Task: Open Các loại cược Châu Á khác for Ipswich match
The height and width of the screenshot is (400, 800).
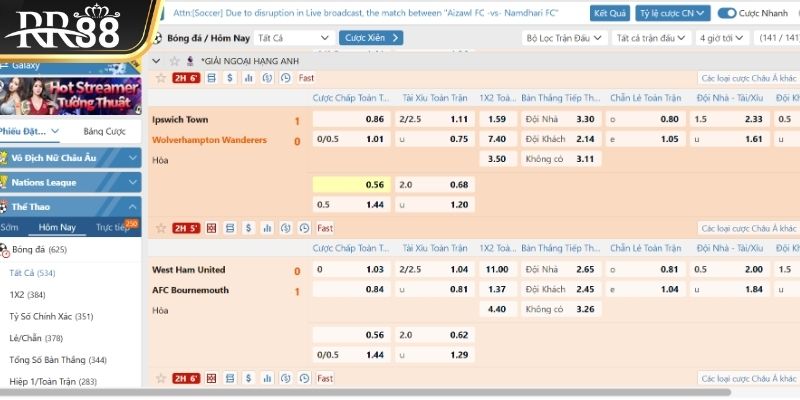Action: pyautogui.click(x=748, y=78)
